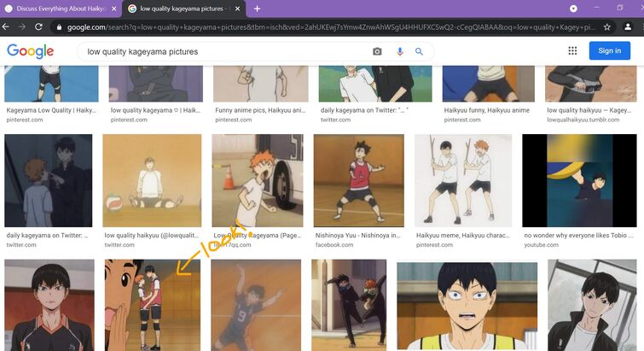Click facebook.com source text

tap(334, 244)
